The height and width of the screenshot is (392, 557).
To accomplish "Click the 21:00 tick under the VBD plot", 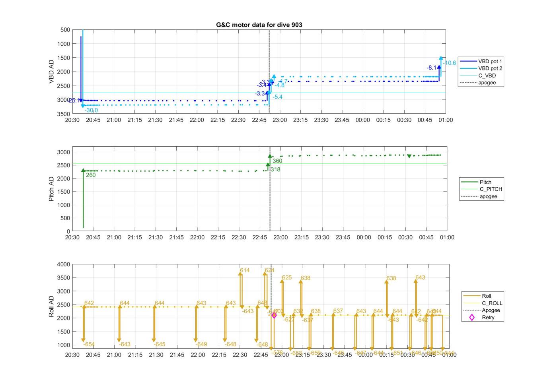I will click(x=114, y=120).
